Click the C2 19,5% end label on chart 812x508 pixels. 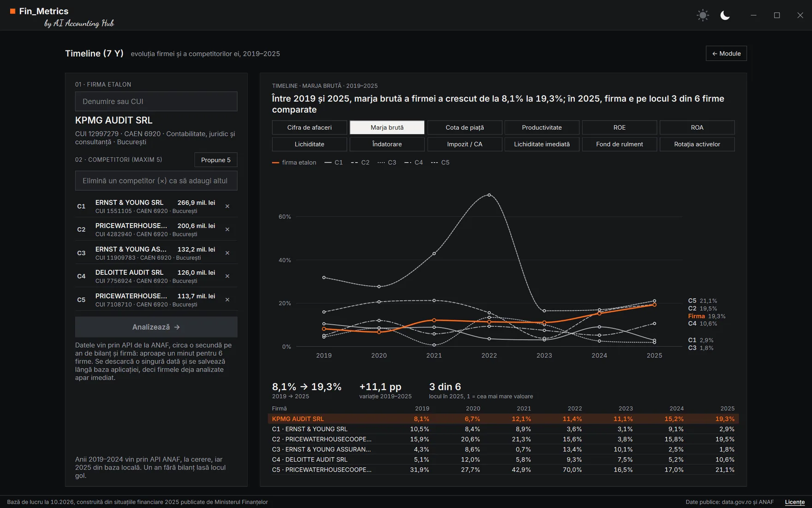click(x=703, y=308)
